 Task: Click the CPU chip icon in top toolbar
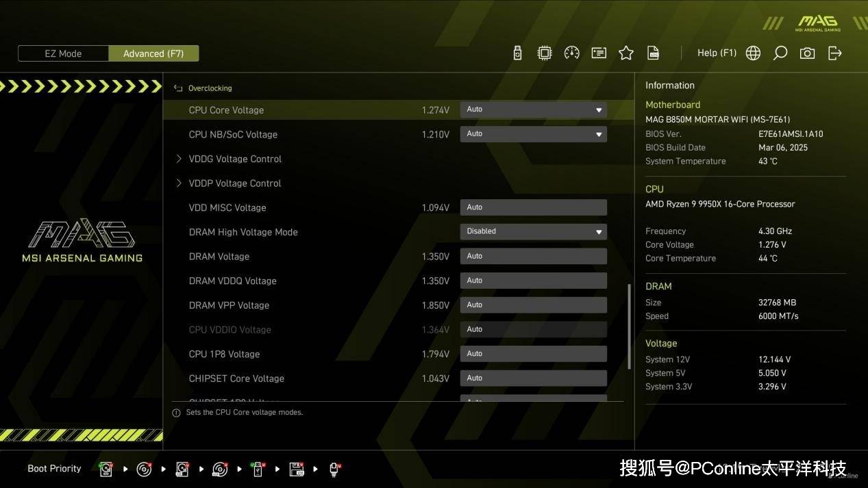click(545, 53)
